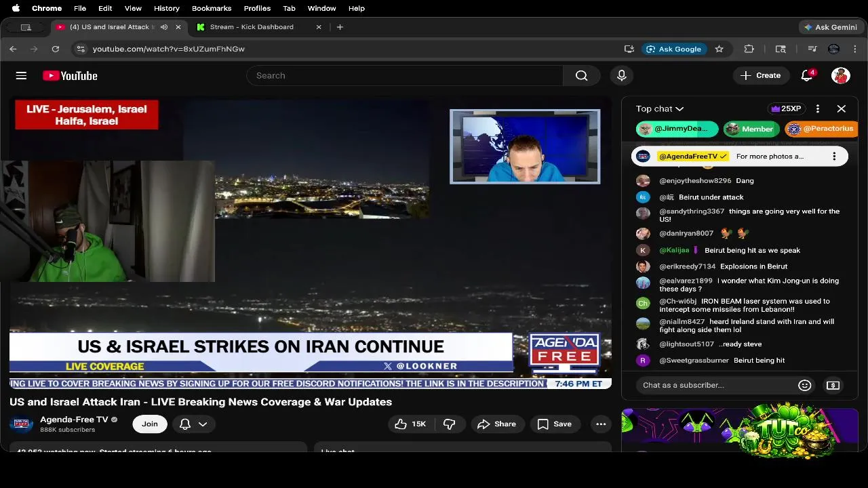Open the notification bell subscription dropdown
The height and width of the screenshot is (488, 868).
click(x=193, y=424)
